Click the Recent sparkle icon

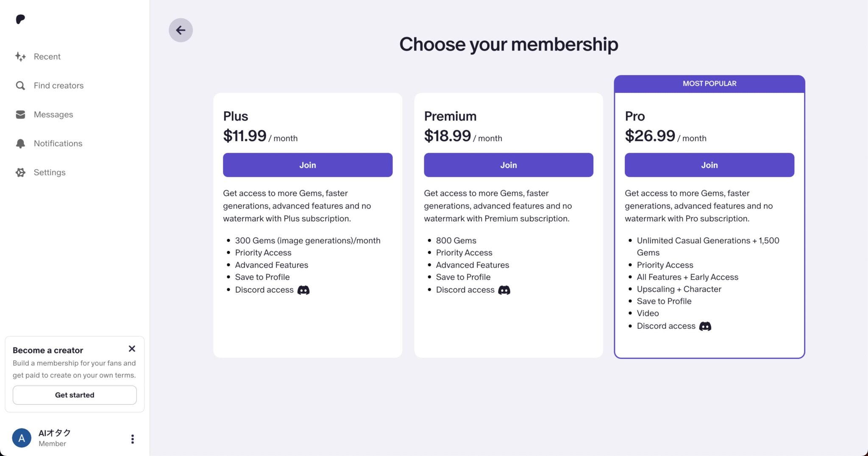20,56
